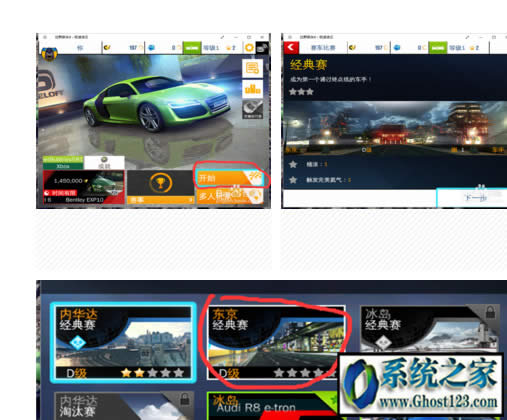Click the Xbox account button
507x420 pixels.
(x=63, y=163)
